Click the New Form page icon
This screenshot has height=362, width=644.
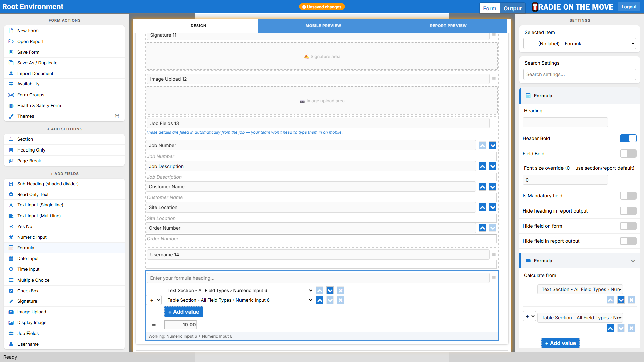11,31
